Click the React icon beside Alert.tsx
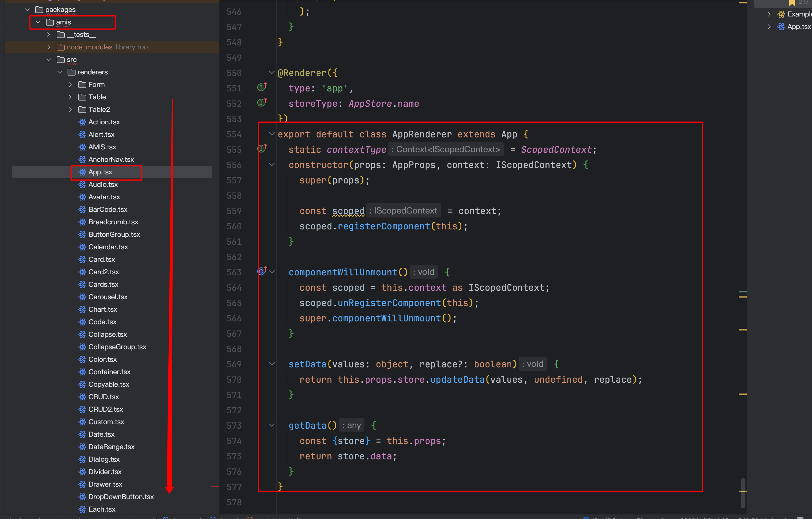Screen dimensions: 812x519 [82, 135]
